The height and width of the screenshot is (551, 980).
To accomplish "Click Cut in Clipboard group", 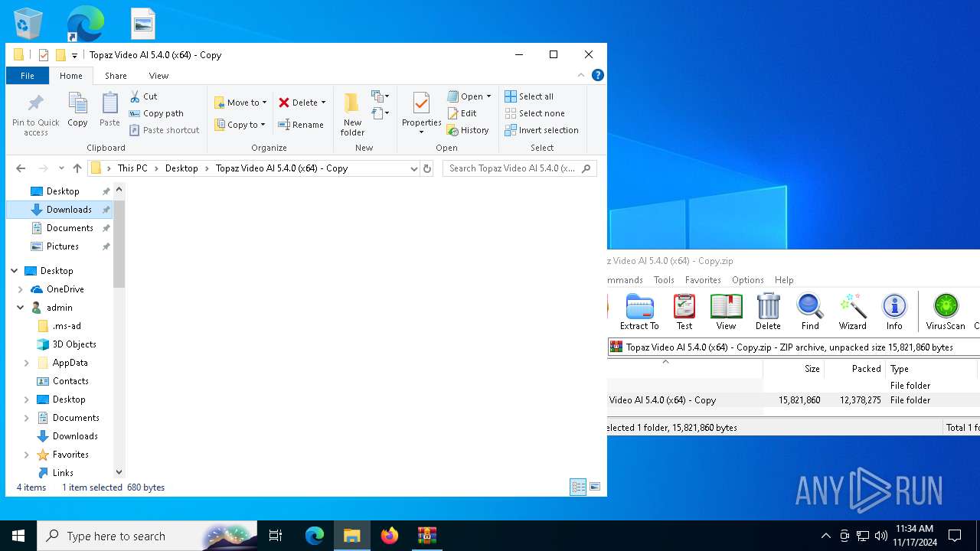I will coord(143,96).
